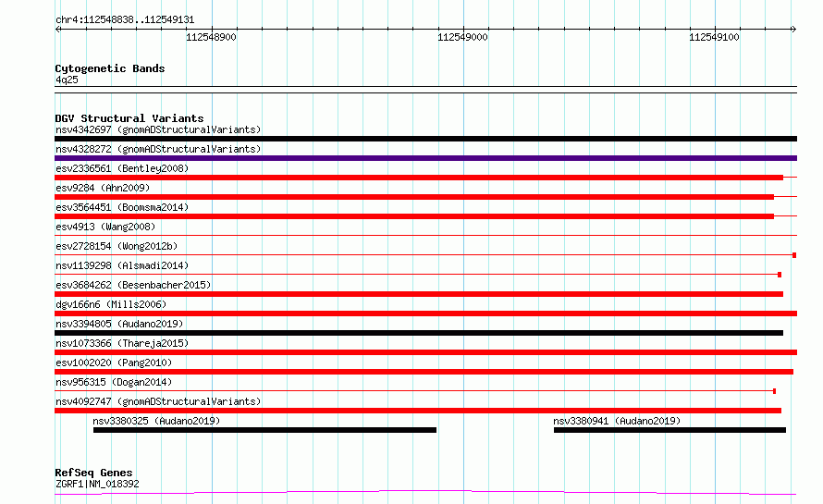Click esv1002020 (Pang2010) label
Viewport: 823px width, 504px height.
[x=114, y=363]
